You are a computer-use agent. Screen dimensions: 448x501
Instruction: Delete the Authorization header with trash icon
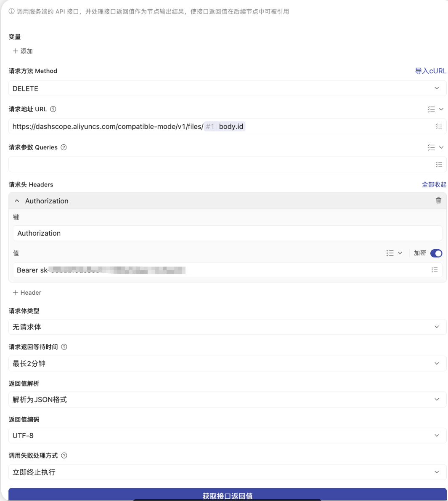(438, 201)
